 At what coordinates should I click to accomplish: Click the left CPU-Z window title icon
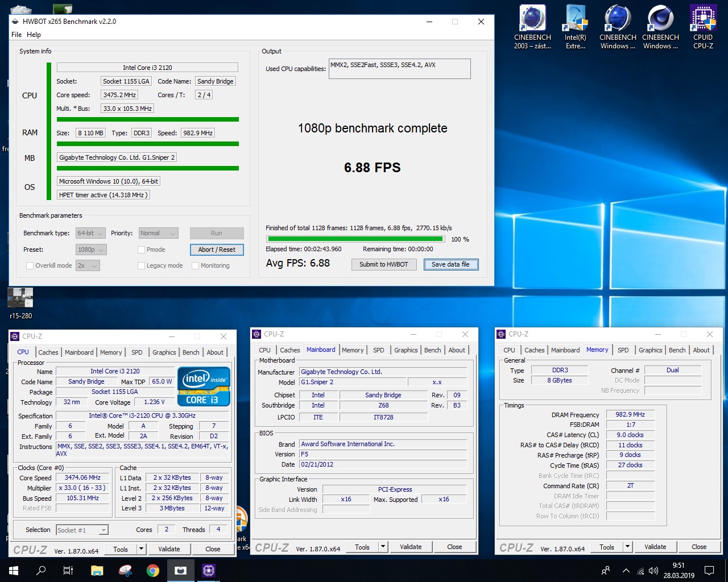click(15, 336)
